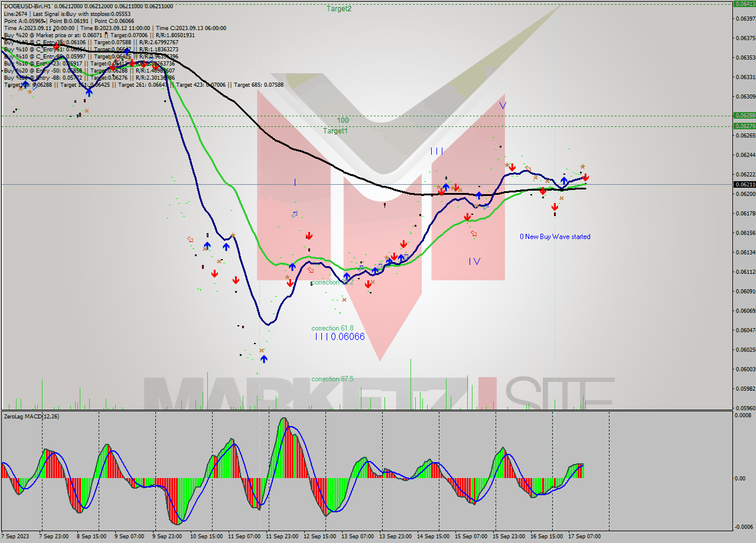Click the green Target2 label
The width and height of the screenshot is (756, 543).
tap(339, 9)
